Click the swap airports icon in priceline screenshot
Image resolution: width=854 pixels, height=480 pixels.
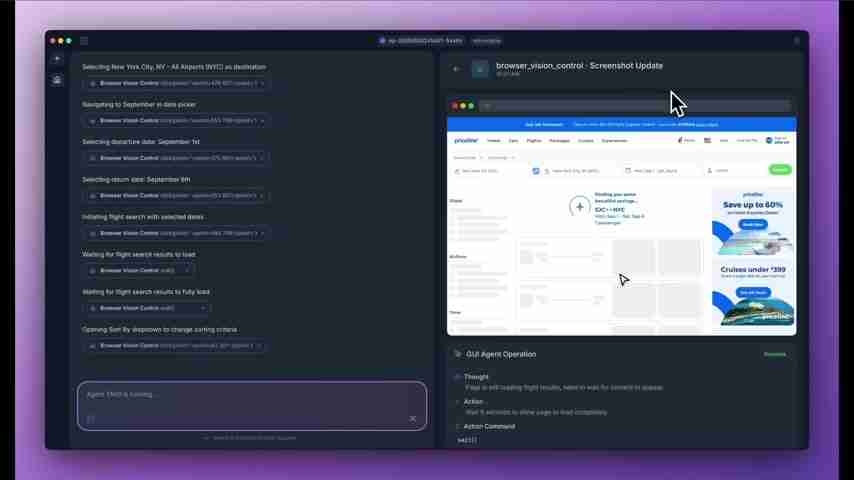pyautogui.click(x=535, y=171)
